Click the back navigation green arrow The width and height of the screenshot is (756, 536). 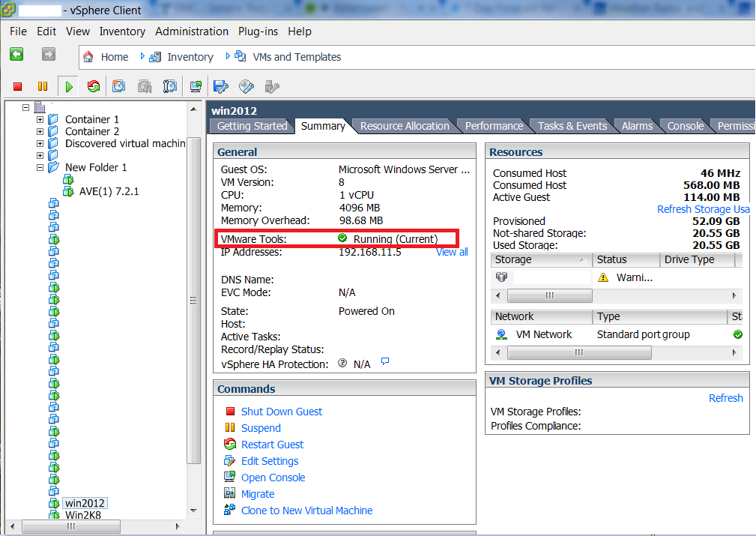click(16, 55)
